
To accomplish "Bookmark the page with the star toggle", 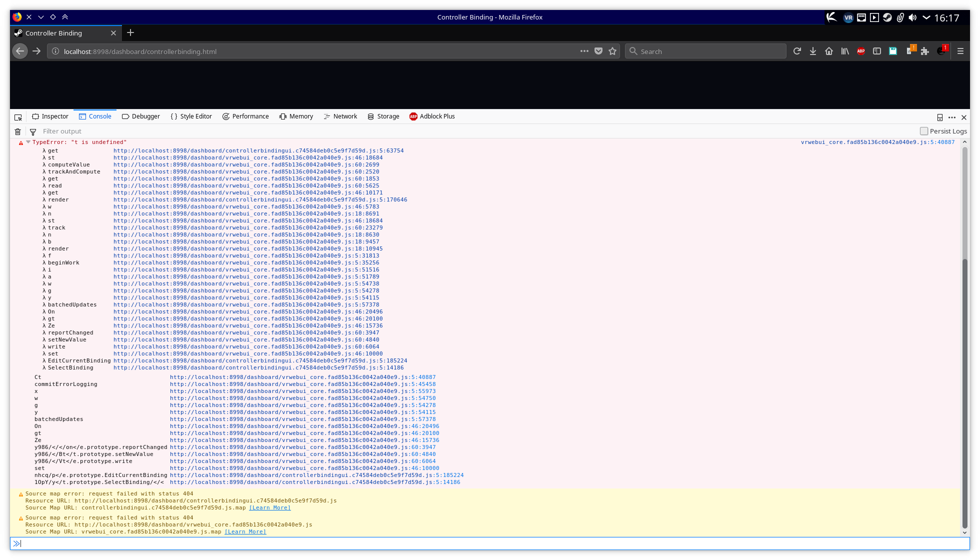I will (612, 51).
